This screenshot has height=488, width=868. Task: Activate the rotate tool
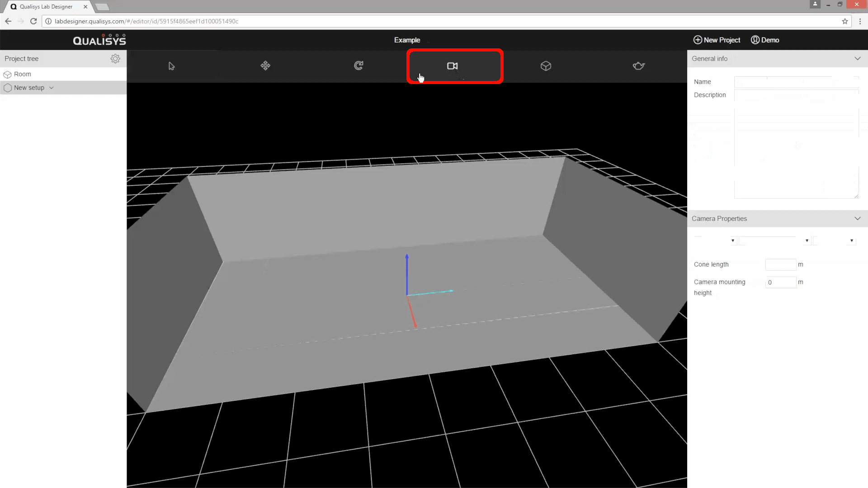(359, 66)
